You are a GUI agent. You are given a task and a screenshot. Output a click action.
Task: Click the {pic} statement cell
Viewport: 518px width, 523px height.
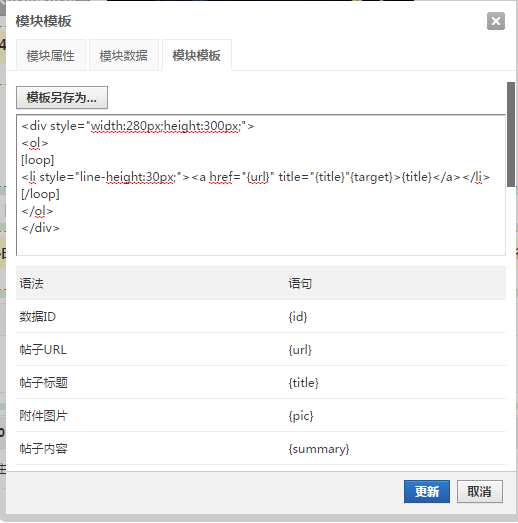(301, 416)
